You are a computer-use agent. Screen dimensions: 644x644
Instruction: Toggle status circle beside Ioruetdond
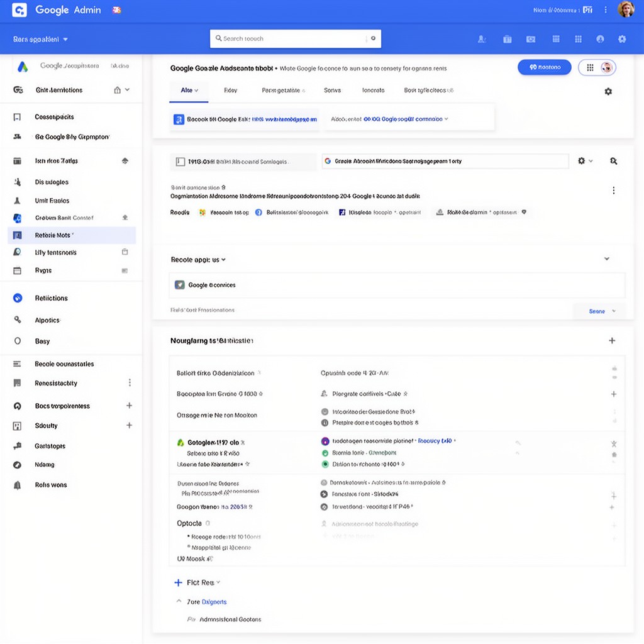pos(324,507)
